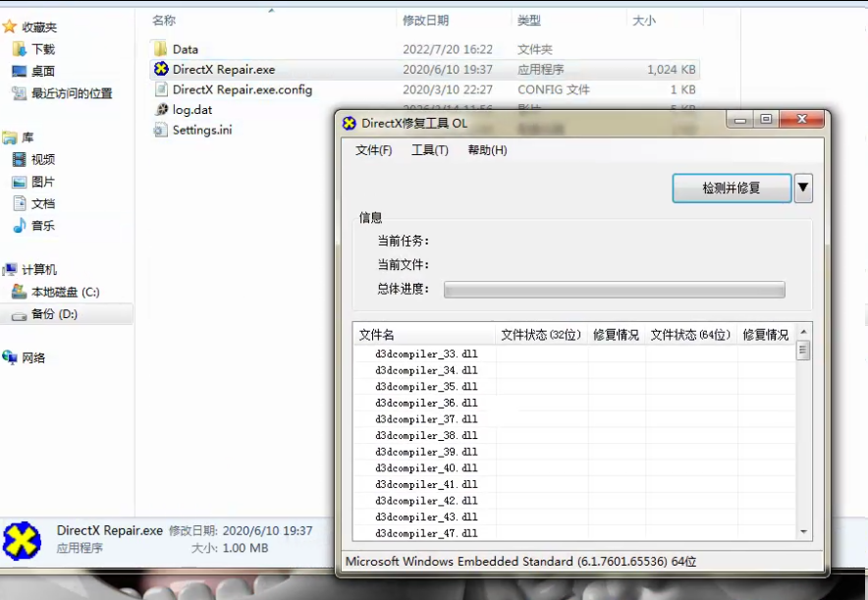Click the 1,024 KB size cell
Screen dimensions: 868x600
click(671, 69)
